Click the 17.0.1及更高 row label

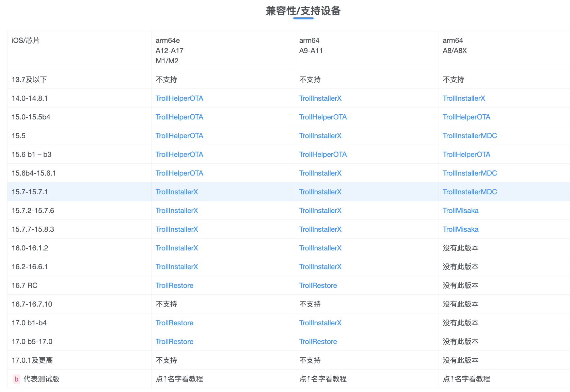click(x=32, y=360)
